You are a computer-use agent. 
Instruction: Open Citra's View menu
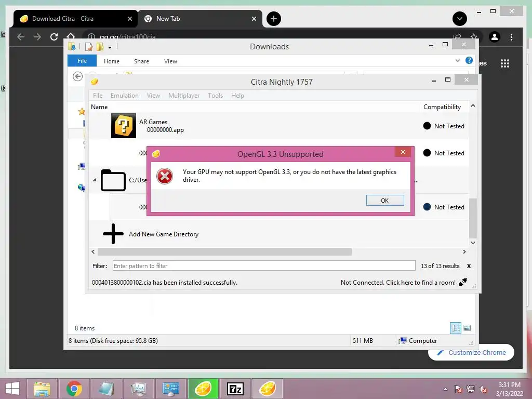pyautogui.click(x=153, y=96)
